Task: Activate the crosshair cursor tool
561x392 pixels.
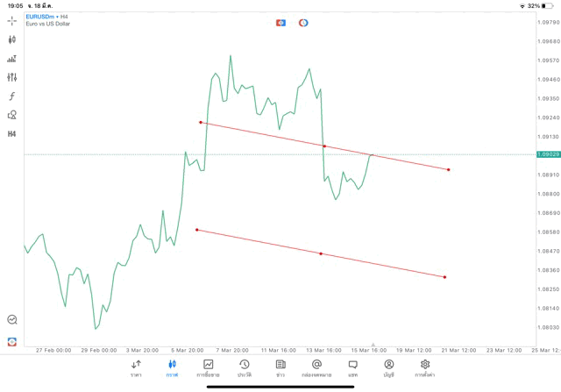Action: point(12,20)
